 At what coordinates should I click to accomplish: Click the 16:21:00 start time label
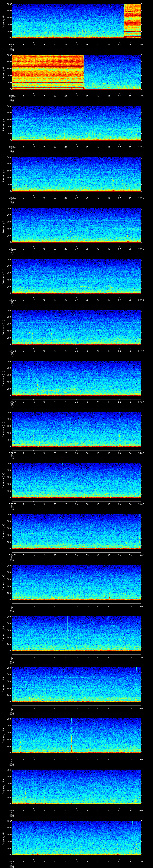point(12,402)
